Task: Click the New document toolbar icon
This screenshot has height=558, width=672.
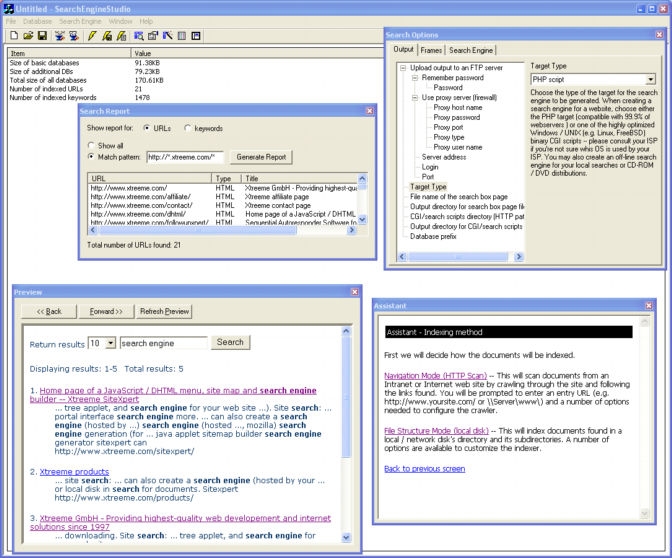Action: [x=12, y=36]
